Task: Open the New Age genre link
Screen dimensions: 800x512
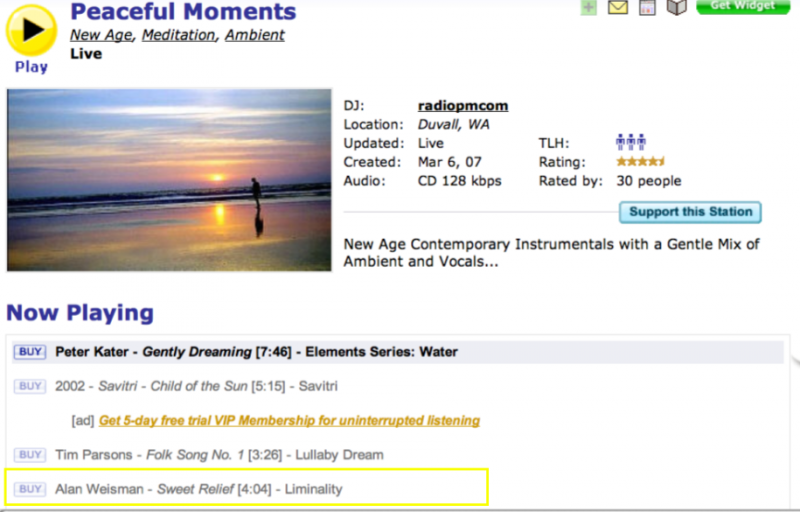Action: tap(102, 35)
